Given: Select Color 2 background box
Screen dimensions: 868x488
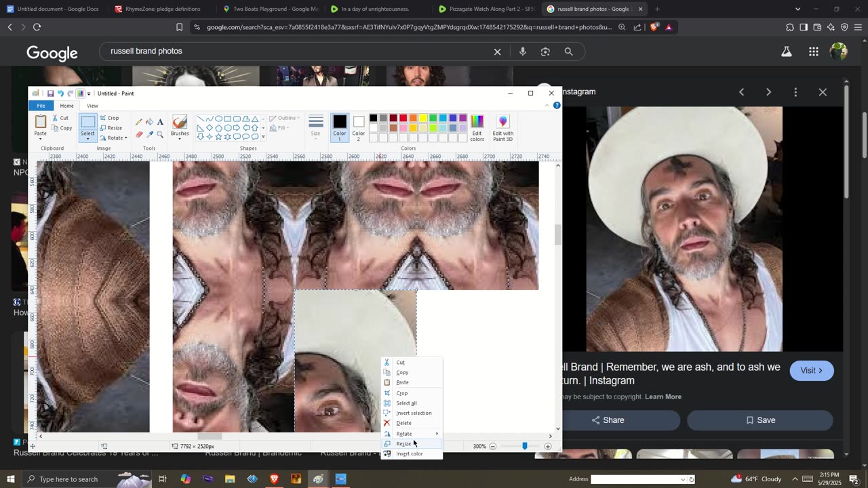Looking at the screenshot, I should 359,128.
